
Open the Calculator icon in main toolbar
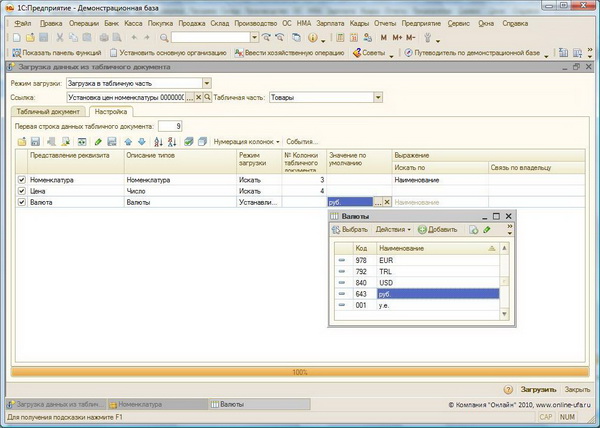(x=340, y=37)
